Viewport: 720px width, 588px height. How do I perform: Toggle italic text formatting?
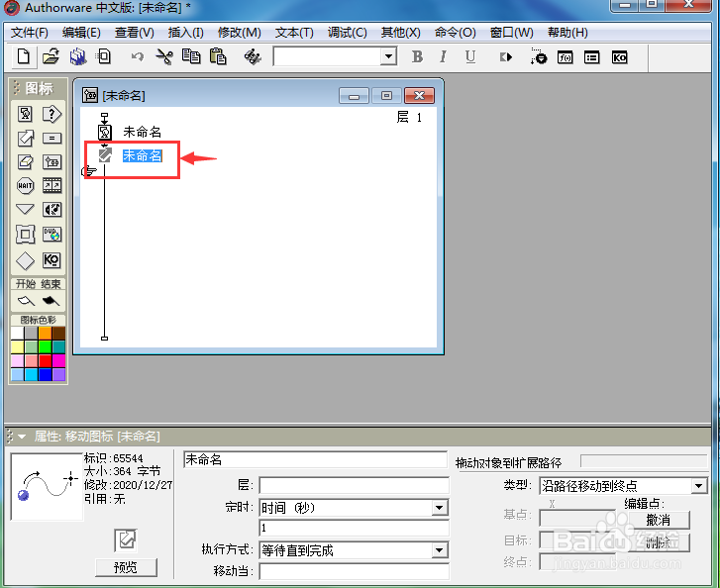point(443,56)
